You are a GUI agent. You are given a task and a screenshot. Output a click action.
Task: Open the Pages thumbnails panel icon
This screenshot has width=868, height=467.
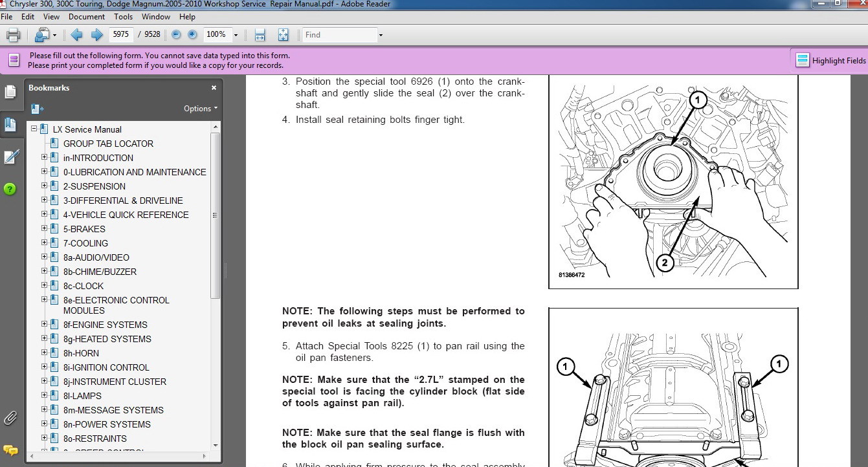[10, 92]
